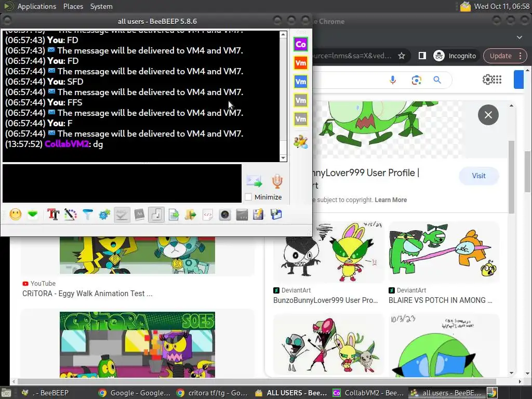This screenshot has height=399, width=532.
Task: Toggle the dictionary word completer icon
Action: 139,215
